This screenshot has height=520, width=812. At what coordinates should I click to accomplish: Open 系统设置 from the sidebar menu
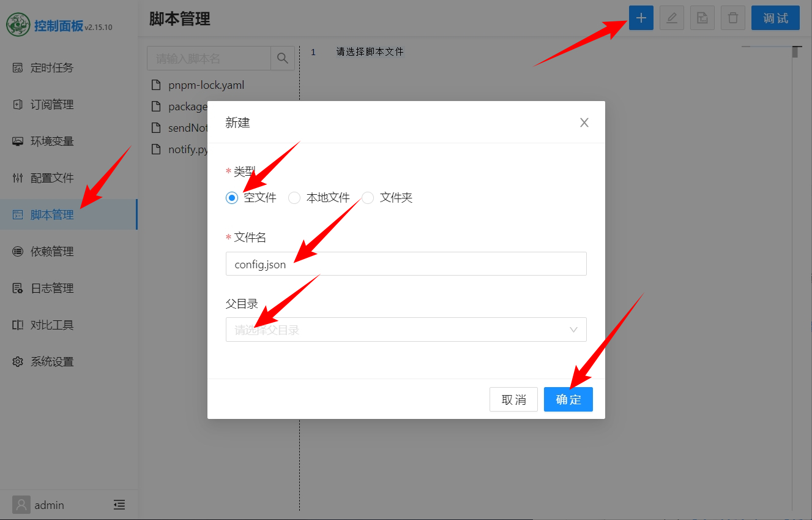click(x=18, y=361)
